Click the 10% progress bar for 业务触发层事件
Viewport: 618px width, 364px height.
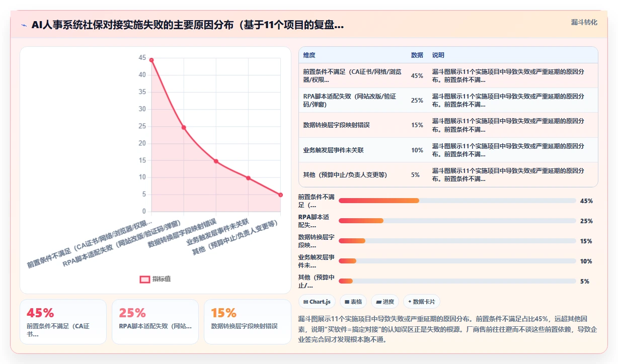457,261
